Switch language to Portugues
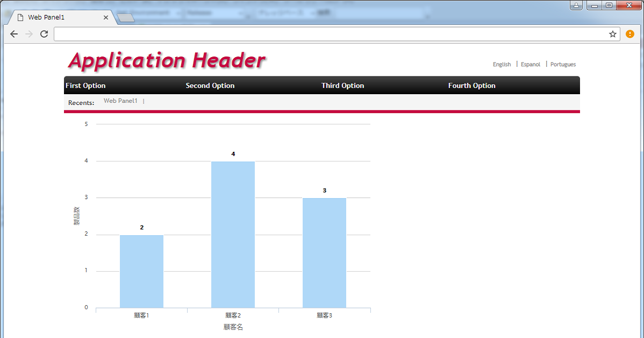Screen dimensions: 644x338 563,65
